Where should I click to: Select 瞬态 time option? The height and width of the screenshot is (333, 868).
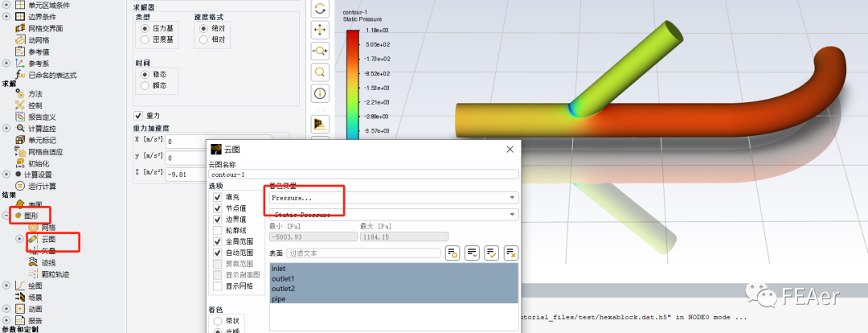145,84
